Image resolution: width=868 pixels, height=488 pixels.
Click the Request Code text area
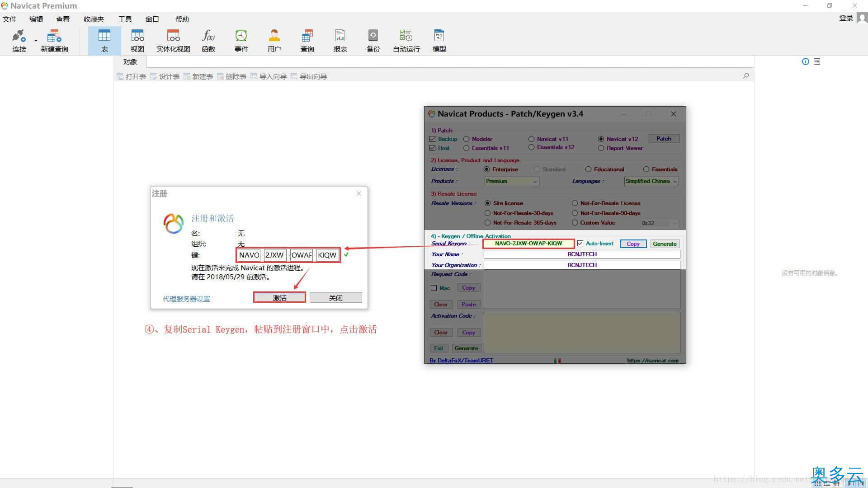pyautogui.click(x=582, y=289)
